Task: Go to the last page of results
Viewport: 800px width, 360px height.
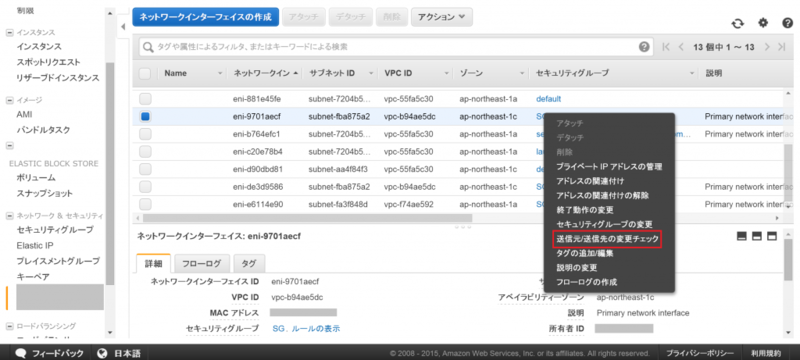Action: coord(782,47)
